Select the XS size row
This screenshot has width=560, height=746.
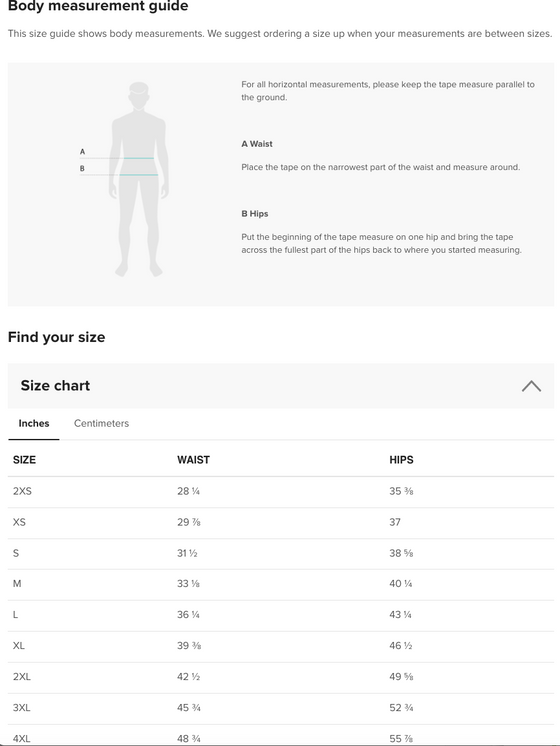click(281, 522)
